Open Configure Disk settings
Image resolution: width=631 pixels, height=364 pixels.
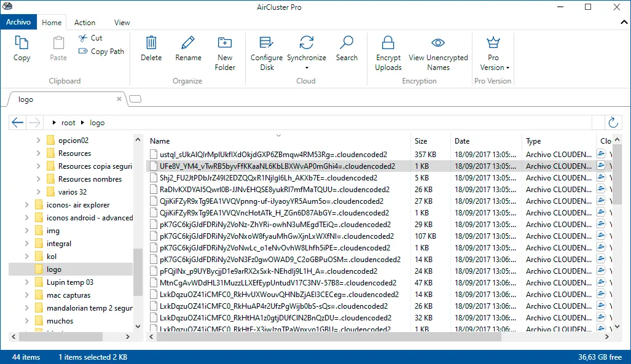pos(267,53)
